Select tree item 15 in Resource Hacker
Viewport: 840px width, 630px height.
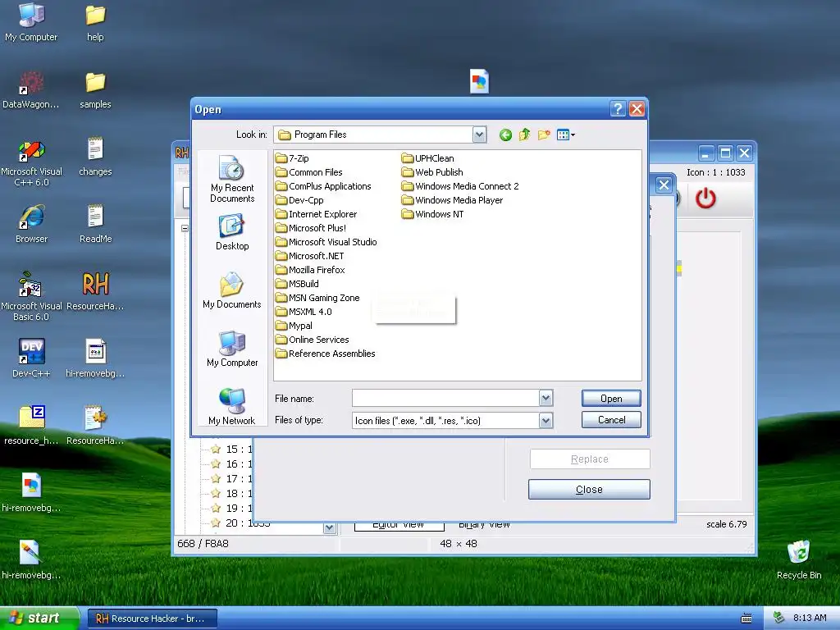click(231, 449)
